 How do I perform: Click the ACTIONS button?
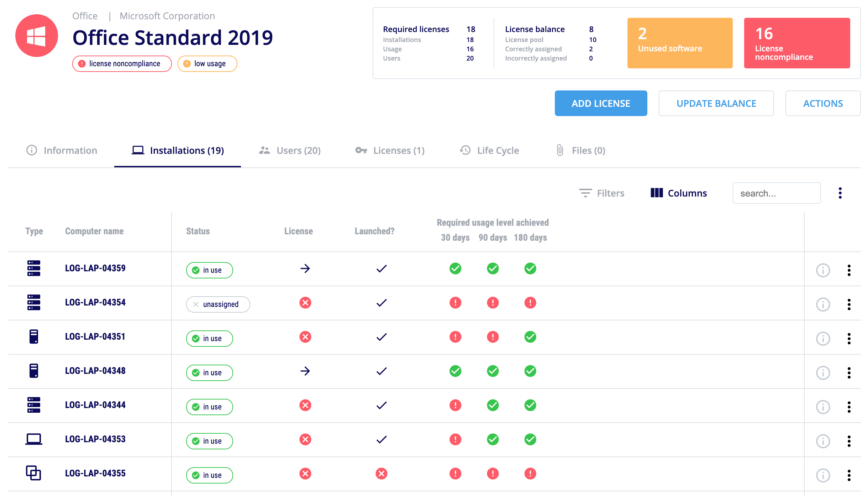(x=823, y=103)
